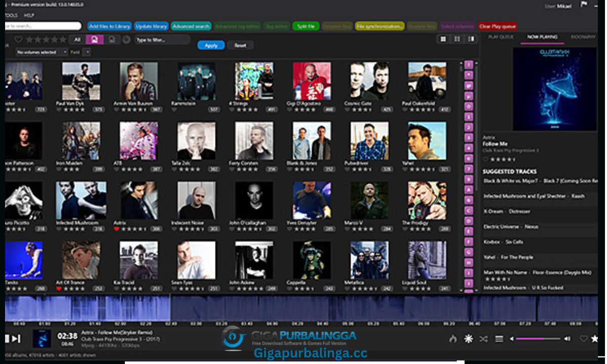The height and width of the screenshot is (364, 607).
Task: Jump to index 3 in pink sidebar
Action: pyautogui.click(x=468, y=138)
